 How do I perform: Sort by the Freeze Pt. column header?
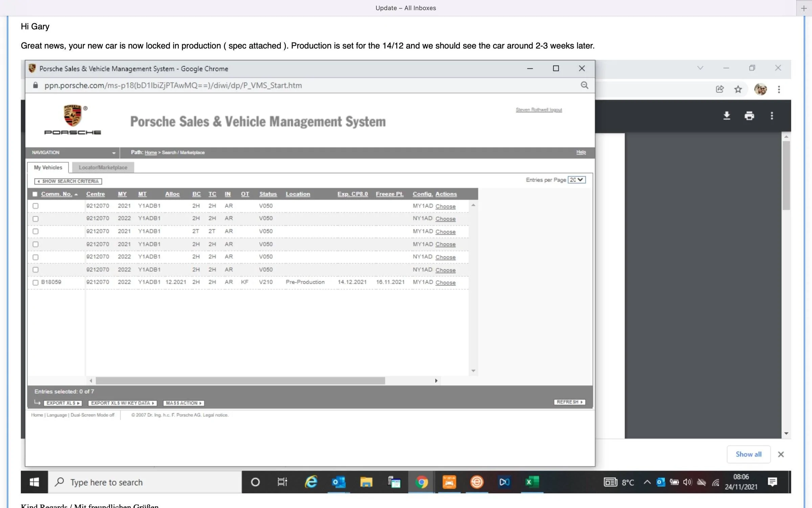(390, 194)
